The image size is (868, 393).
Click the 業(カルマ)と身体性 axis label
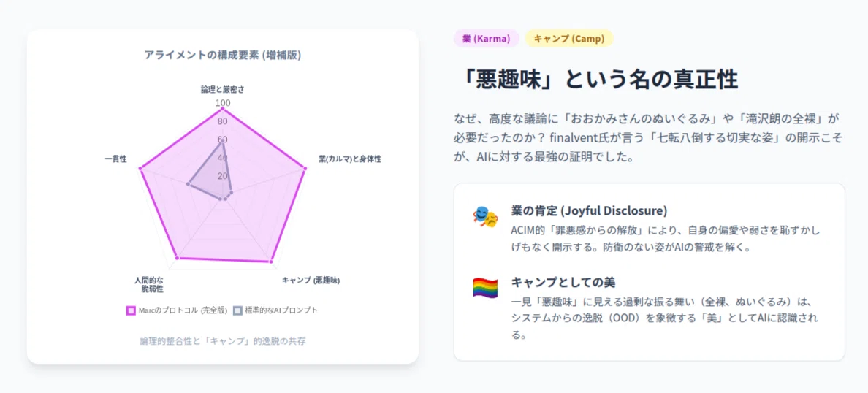(350, 159)
